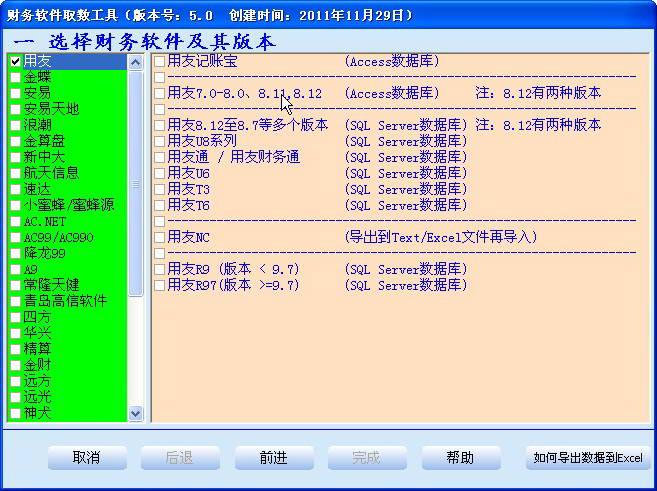657x491 pixels.
Task: Select the 用友U6 checkbox
Action: tap(159, 173)
